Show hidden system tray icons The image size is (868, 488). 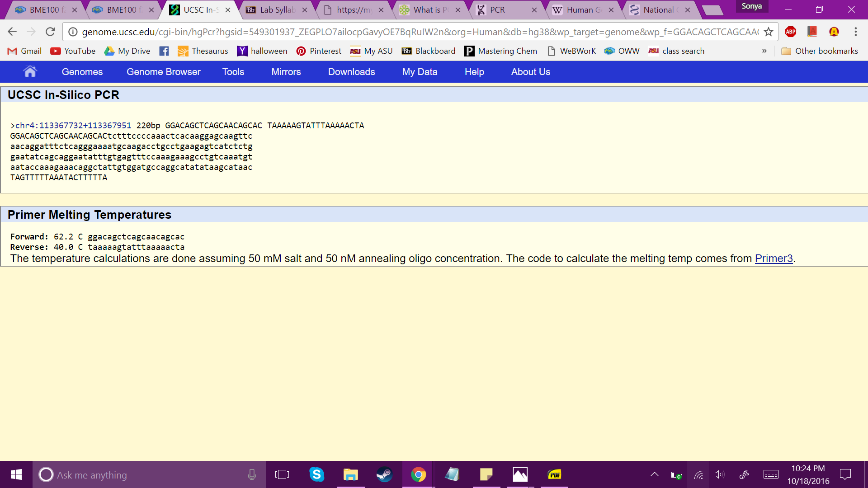654,474
